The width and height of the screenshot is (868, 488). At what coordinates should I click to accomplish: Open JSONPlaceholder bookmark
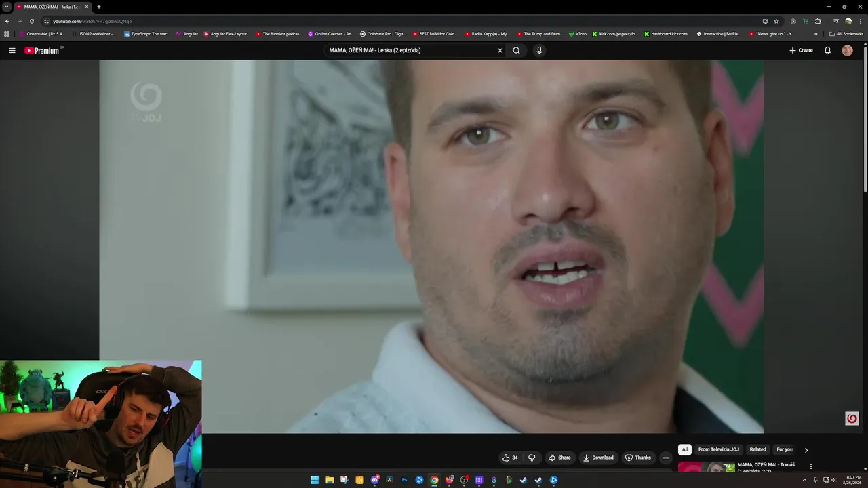coord(94,33)
